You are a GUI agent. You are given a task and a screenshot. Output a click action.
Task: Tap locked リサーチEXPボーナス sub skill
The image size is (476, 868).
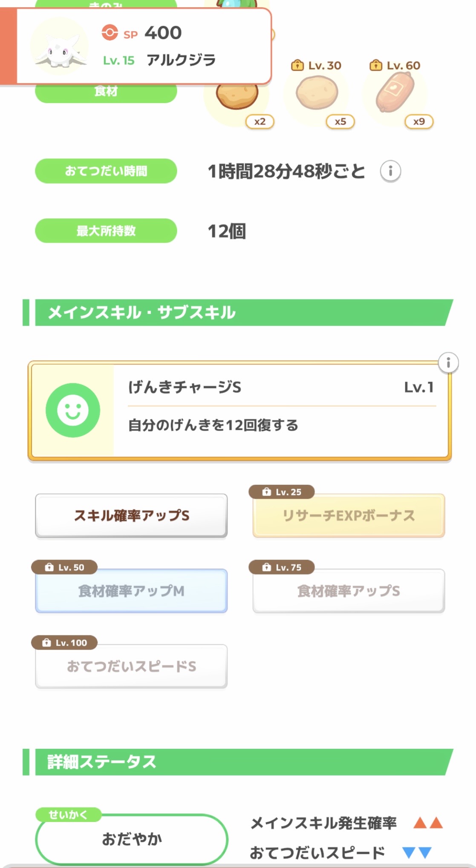point(349,516)
